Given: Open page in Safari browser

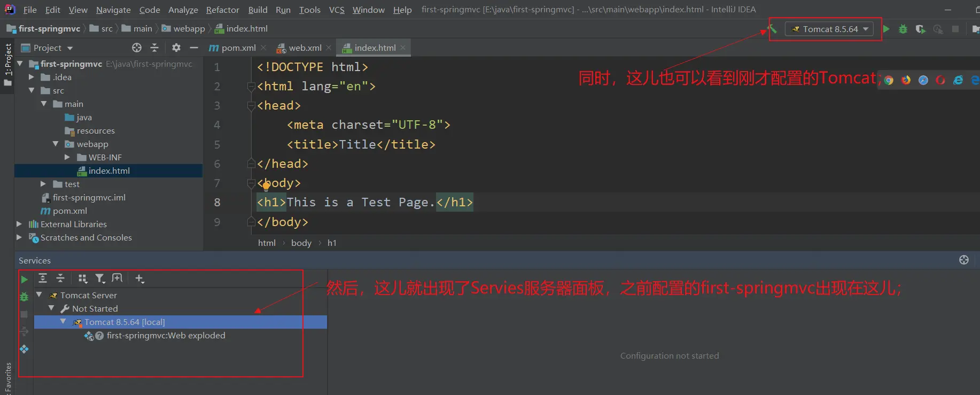Looking at the screenshot, I should (923, 80).
